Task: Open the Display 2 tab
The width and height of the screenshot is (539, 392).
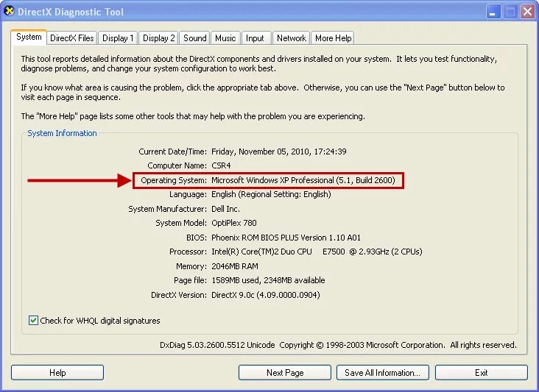Action: (158, 38)
